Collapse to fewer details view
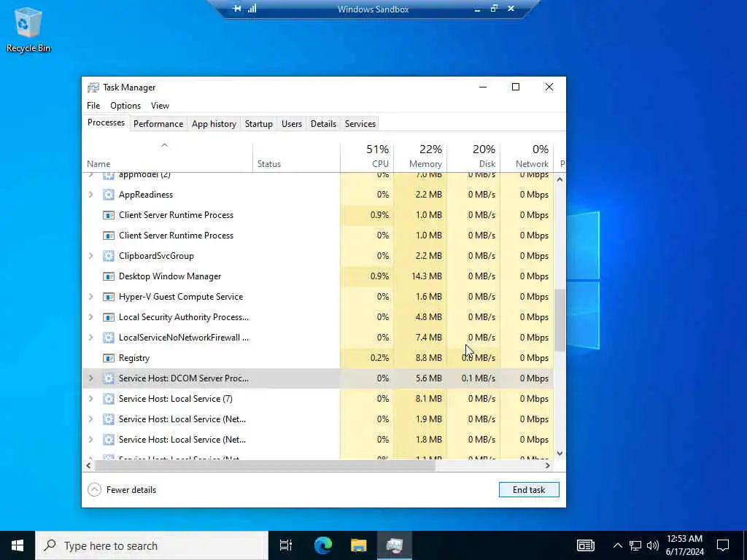Screen dimensions: 747x560 [x=122, y=490]
